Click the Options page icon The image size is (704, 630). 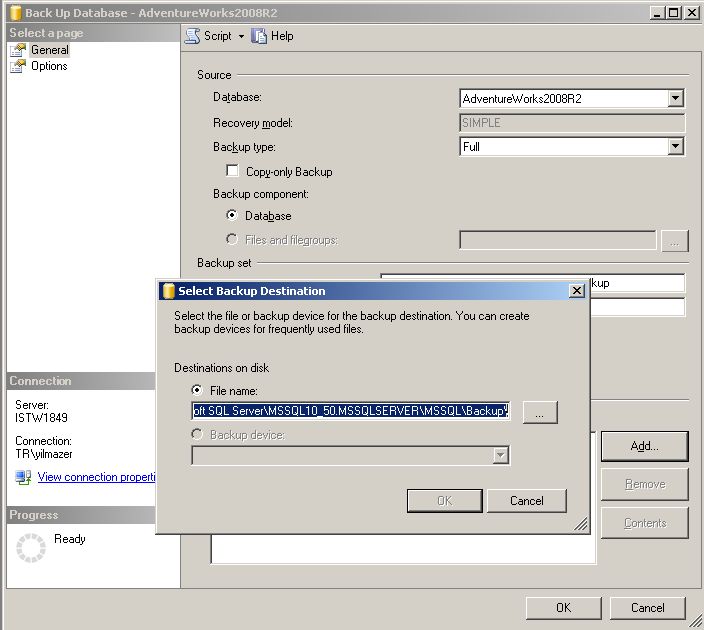(x=18, y=66)
